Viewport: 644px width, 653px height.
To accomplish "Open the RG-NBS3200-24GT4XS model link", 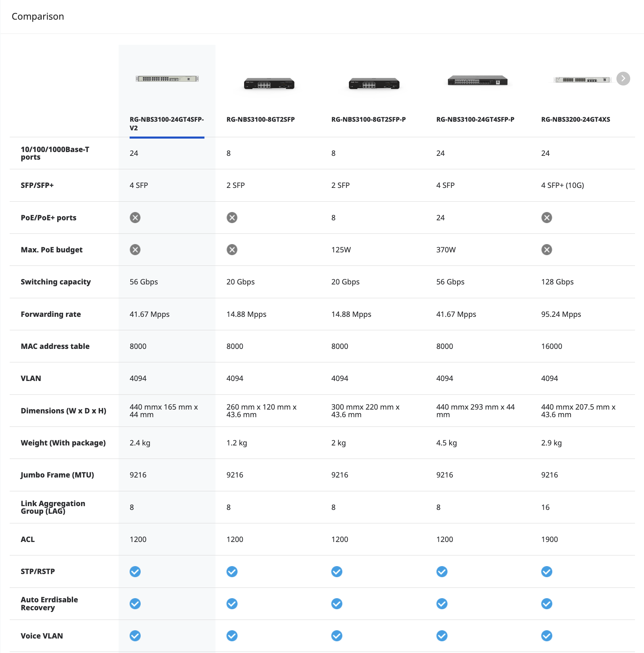I will point(575,119).
